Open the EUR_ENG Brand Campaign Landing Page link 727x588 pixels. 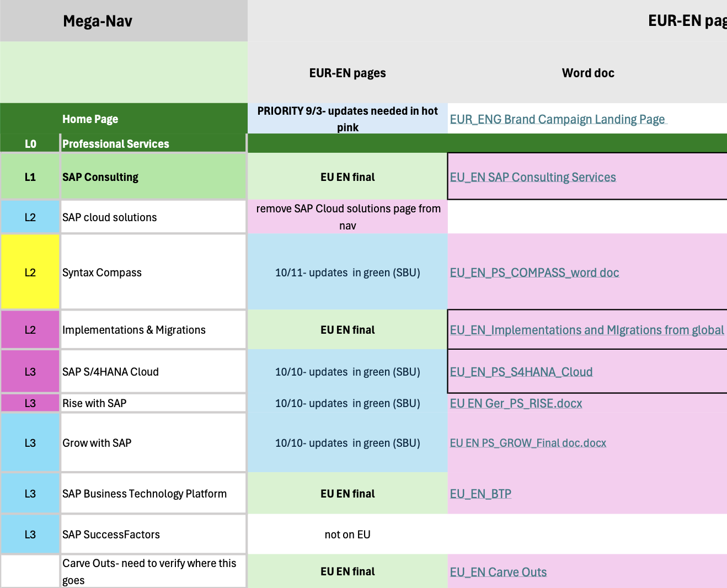pyautogui.click(x=558, y=119)
